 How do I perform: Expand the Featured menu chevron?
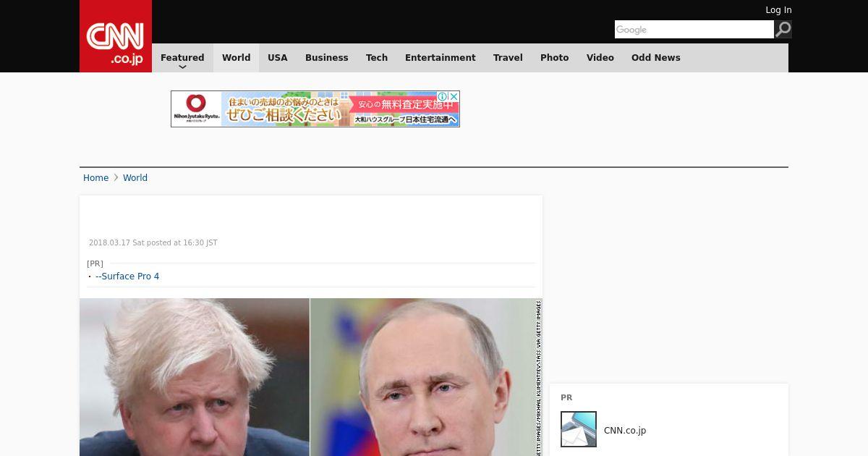182,67
